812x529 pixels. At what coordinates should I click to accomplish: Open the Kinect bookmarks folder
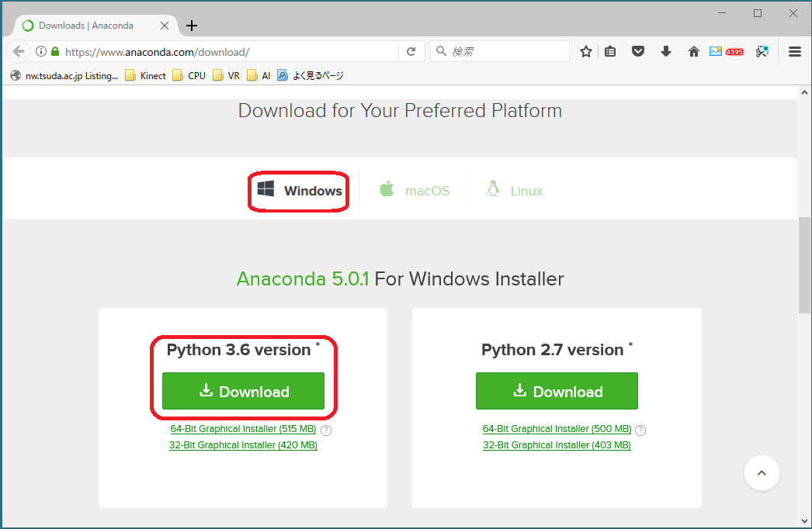coord(145,75)
